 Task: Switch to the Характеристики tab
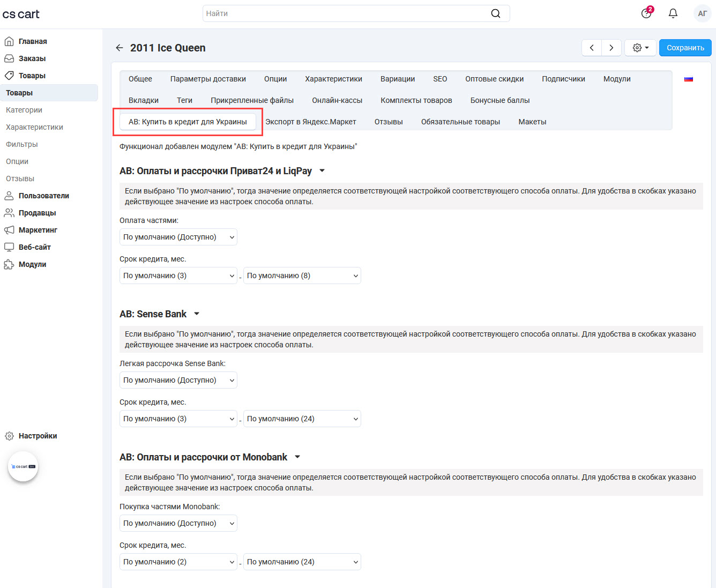tap(334, 79)
